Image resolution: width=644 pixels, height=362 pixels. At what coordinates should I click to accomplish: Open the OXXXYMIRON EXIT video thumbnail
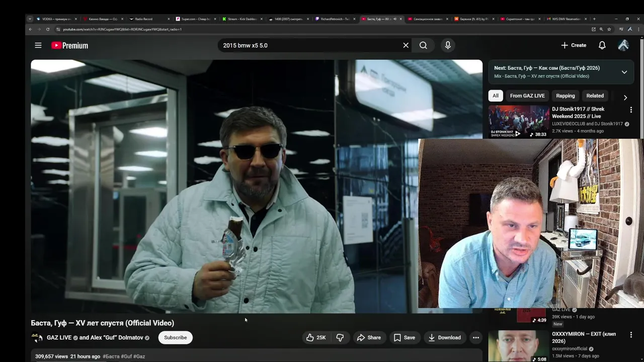coord(519,346)
